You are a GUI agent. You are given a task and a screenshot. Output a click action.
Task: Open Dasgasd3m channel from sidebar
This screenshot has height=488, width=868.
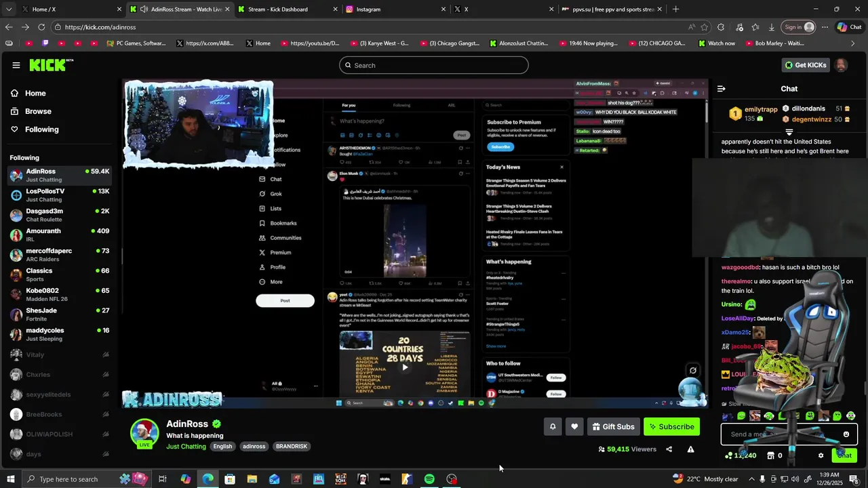coord(60,215)
